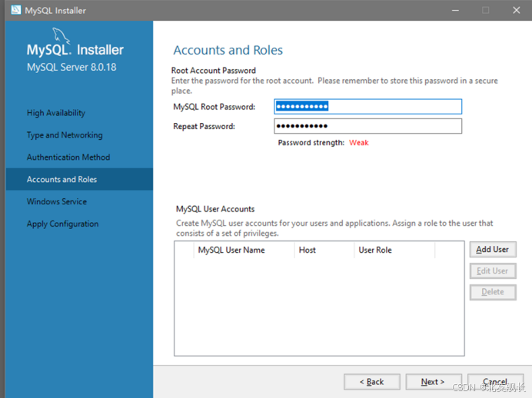Focus the MySQL Root Password field

tap(367, 107)
